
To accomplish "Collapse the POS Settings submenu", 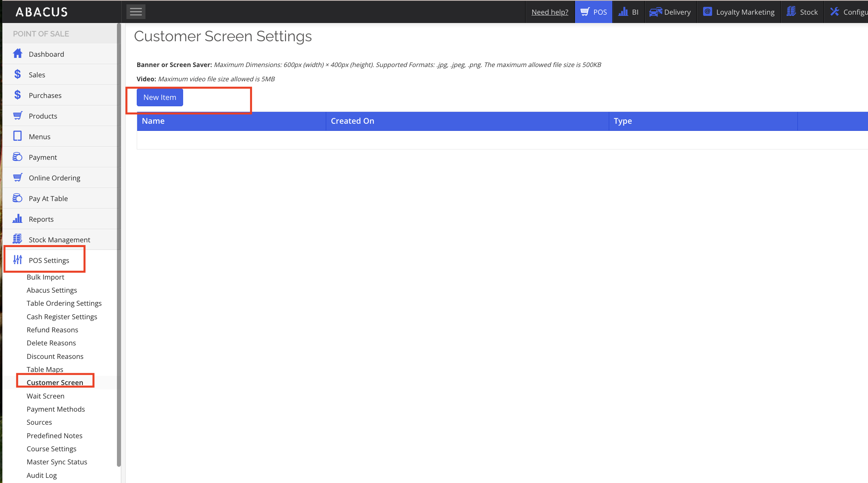I will point(49,260).
